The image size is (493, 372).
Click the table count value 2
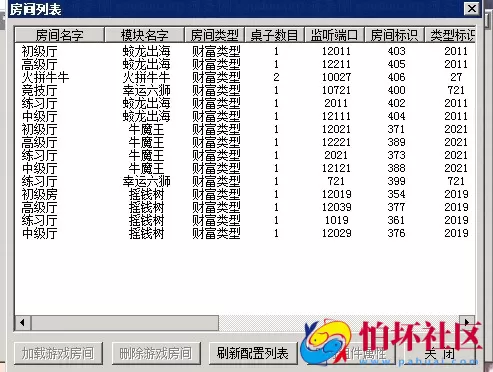click(276, 77)
